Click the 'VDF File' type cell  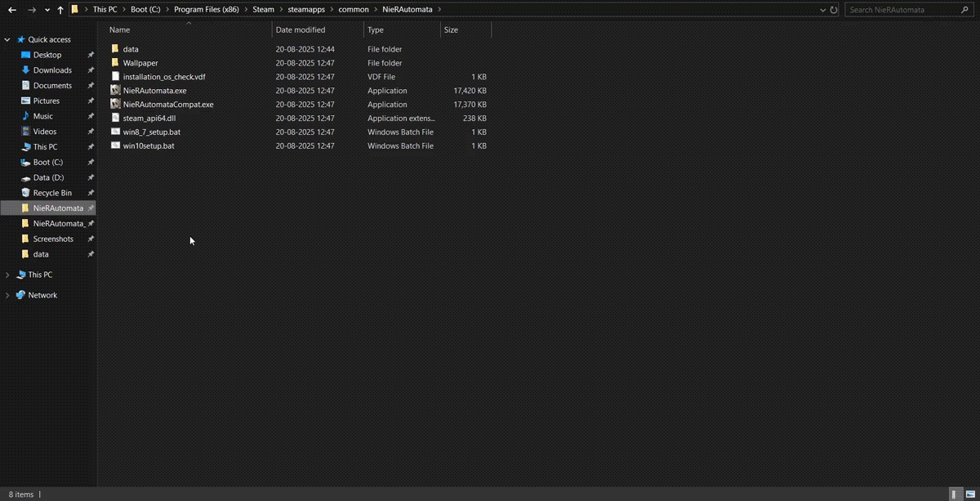click(x=381, y=77)
